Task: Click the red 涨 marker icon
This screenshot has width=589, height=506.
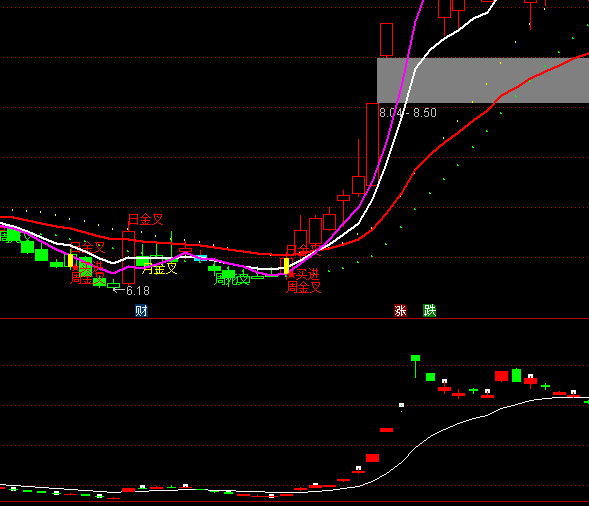Action: 400,311
